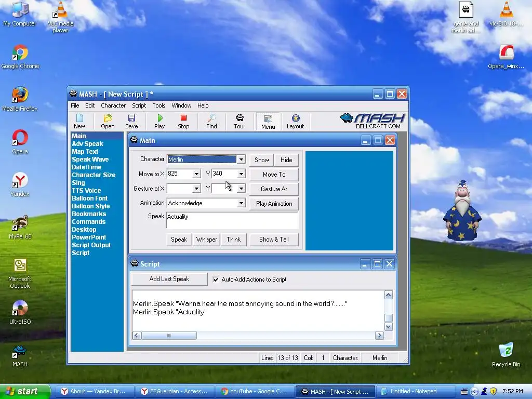
Task: Select the MASH desktop shortcut
Action: [20, 356]
